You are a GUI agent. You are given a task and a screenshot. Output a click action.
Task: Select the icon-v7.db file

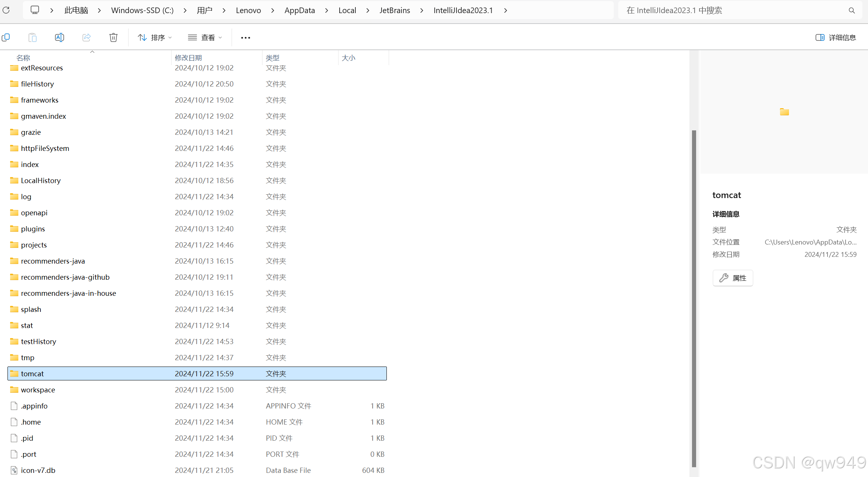[38, 470]
